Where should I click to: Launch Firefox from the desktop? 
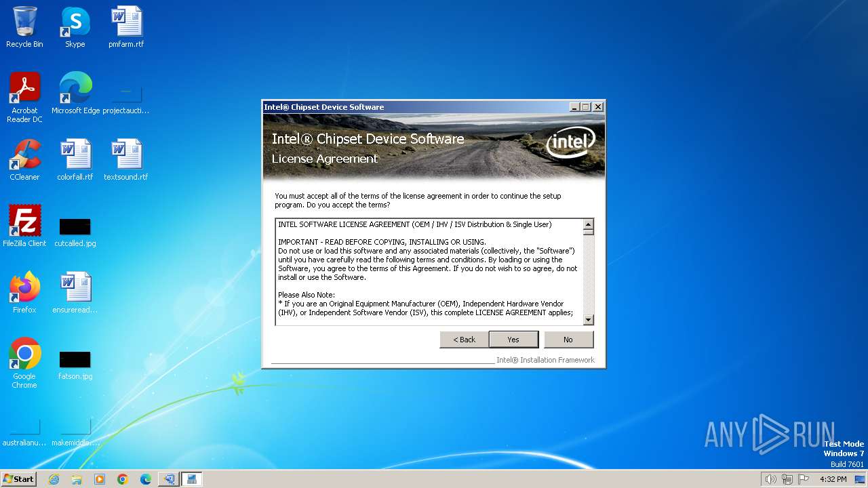pyautogui.click(x=24, y=293)
